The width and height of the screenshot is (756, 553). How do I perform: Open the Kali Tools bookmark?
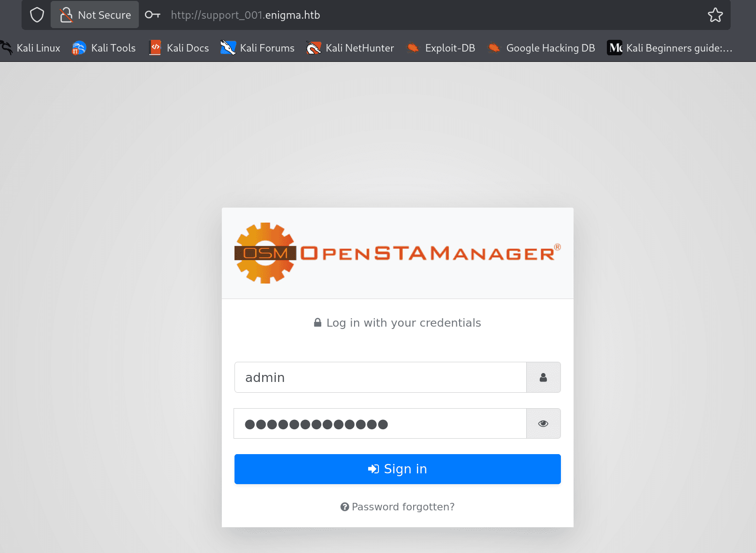coord(104,48)
